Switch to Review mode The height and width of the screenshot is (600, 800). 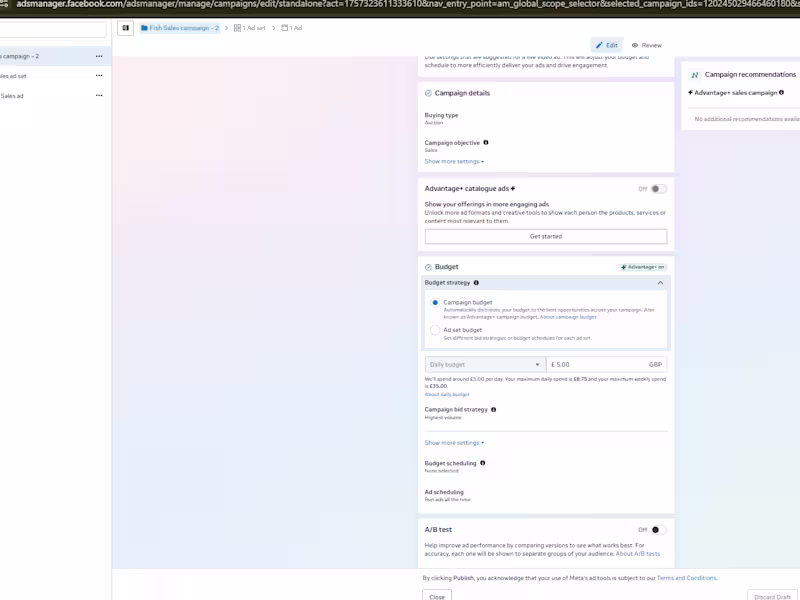[646, 45]
